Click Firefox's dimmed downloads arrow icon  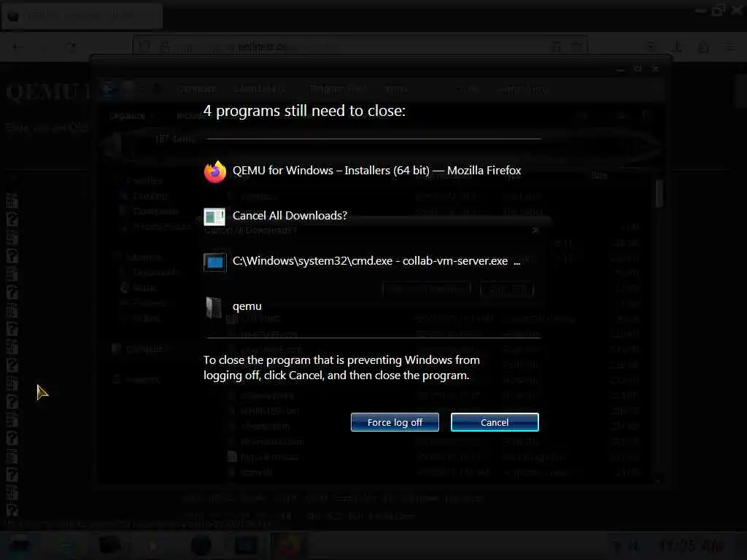click(677, 47)
